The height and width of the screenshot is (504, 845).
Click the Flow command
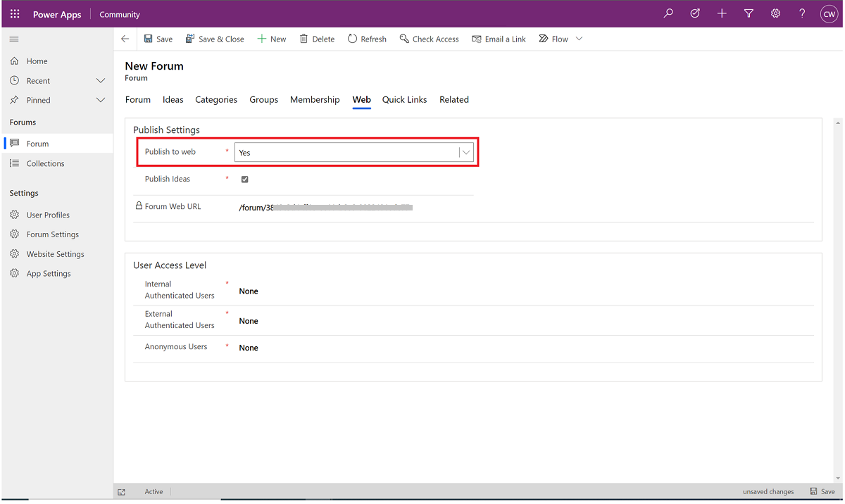[553, 39]
